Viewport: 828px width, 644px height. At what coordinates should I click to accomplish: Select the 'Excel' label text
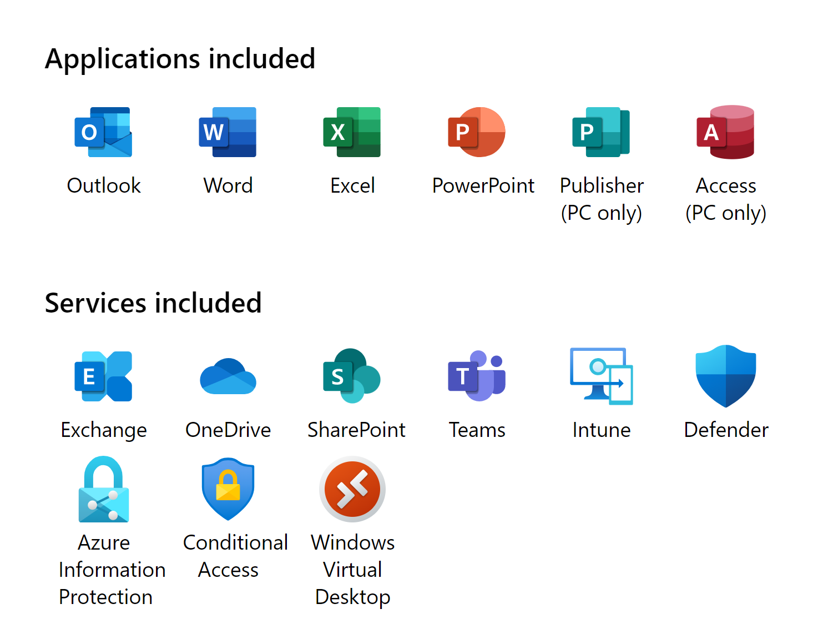click(352, 185)
